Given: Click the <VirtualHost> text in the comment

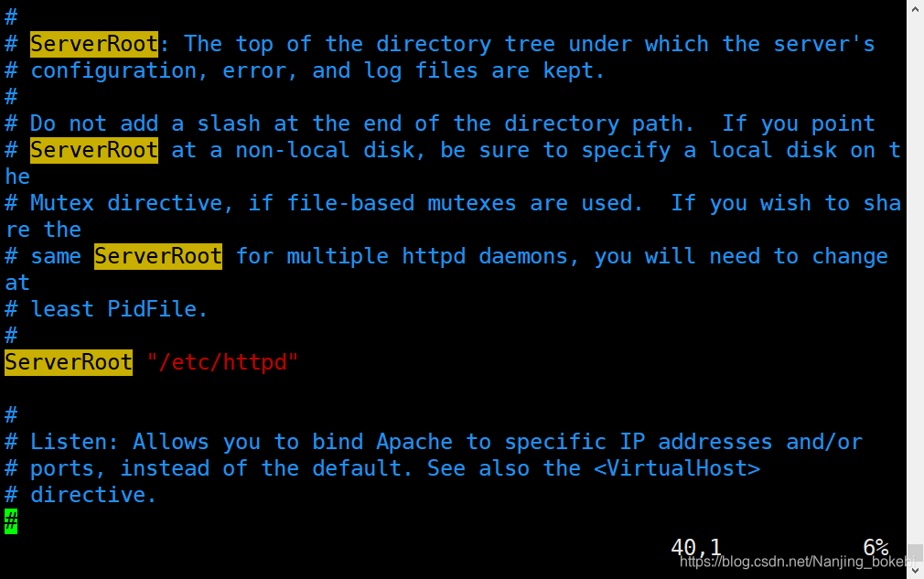Looking at the screenshot, I should pyautogui.click(x=677, y=468).
